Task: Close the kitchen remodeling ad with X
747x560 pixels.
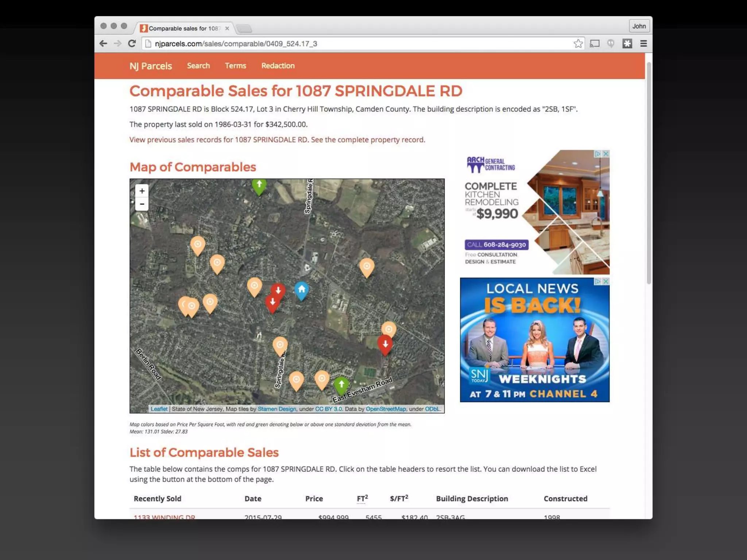Action: 606,154
